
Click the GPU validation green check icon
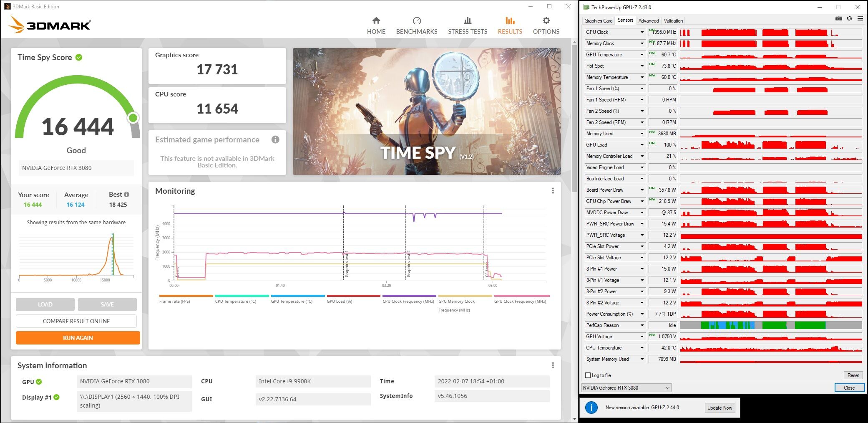39,382
